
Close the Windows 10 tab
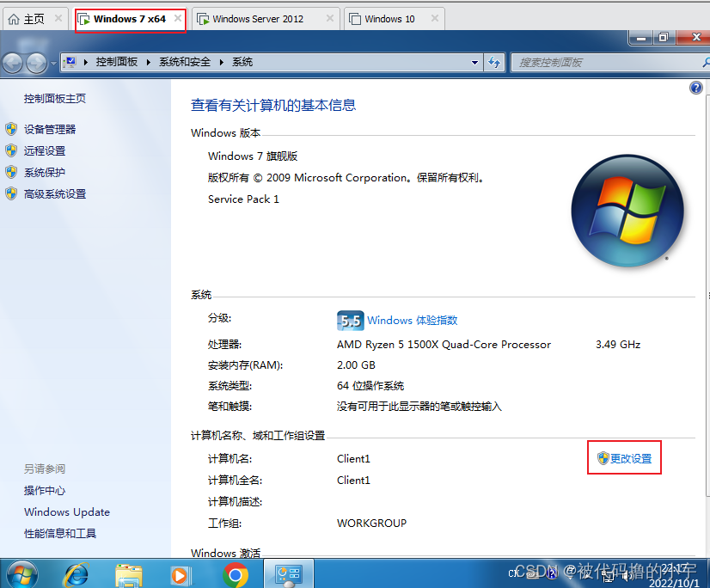[435, 19]
